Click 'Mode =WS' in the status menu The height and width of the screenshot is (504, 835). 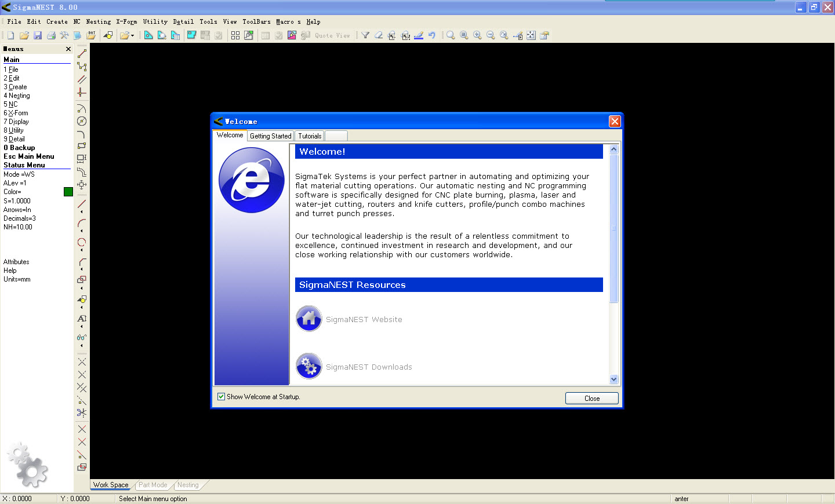point(19,174)
